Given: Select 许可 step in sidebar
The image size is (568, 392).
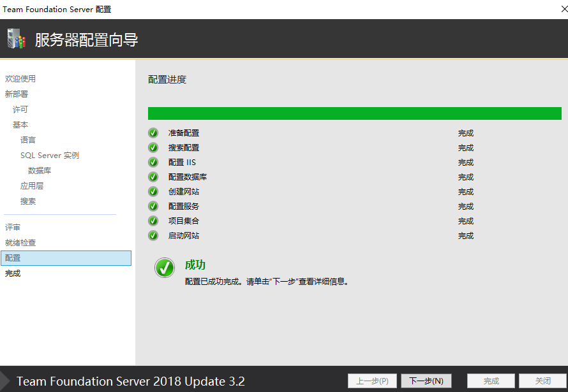Looking at the screenshot, I should coord(20,109).
